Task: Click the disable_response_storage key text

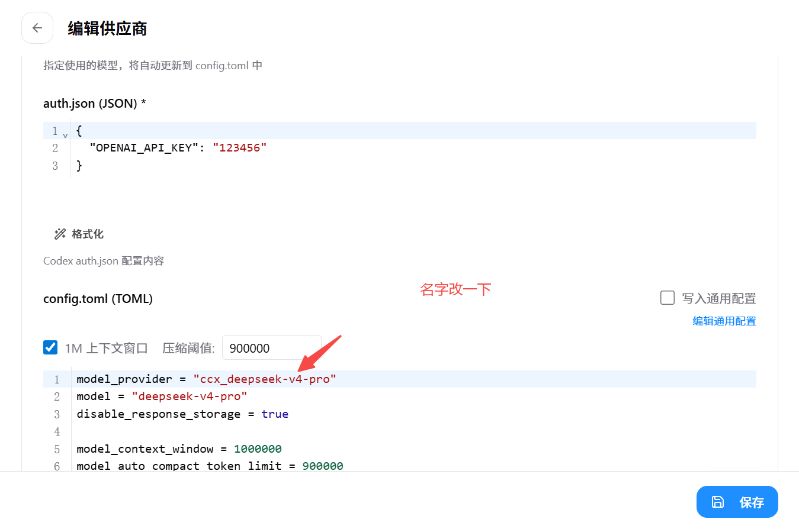Action: [x=159, y=414]
